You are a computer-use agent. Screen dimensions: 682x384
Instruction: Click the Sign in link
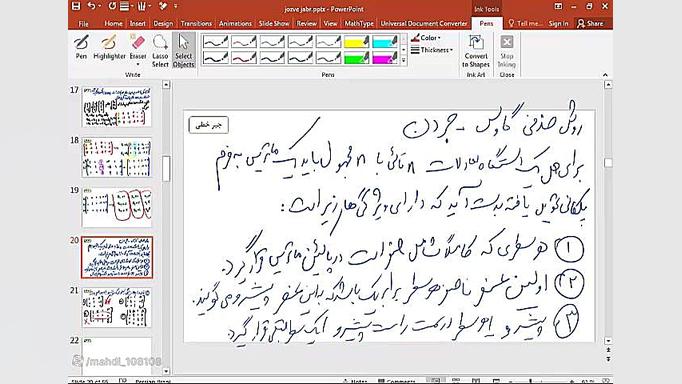(558, 23)
